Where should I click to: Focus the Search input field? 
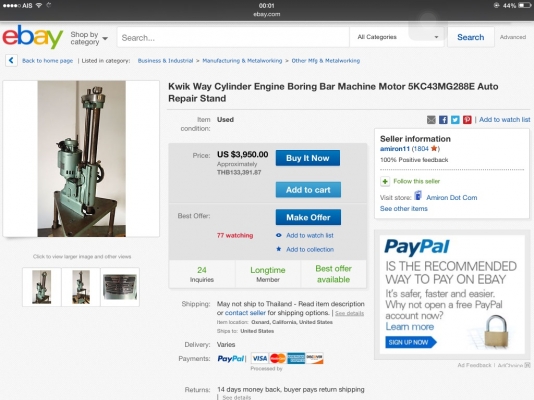click(233, 37)
